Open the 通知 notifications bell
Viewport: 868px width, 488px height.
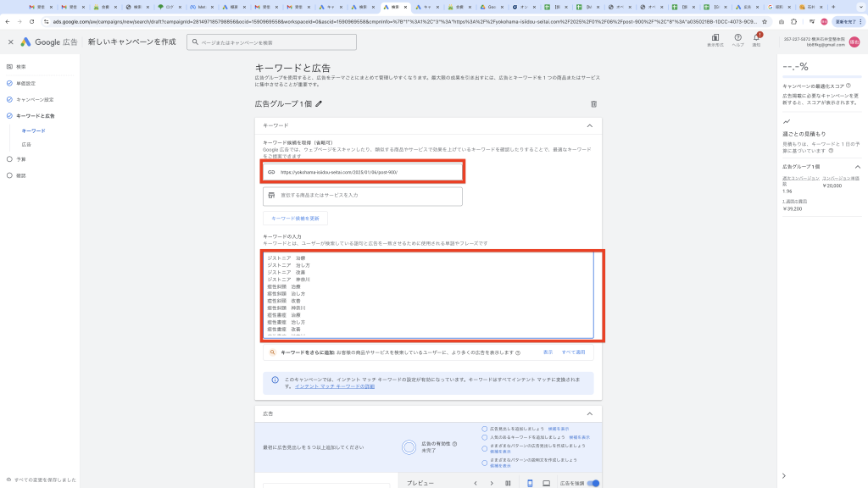click(x=757, y=38)
